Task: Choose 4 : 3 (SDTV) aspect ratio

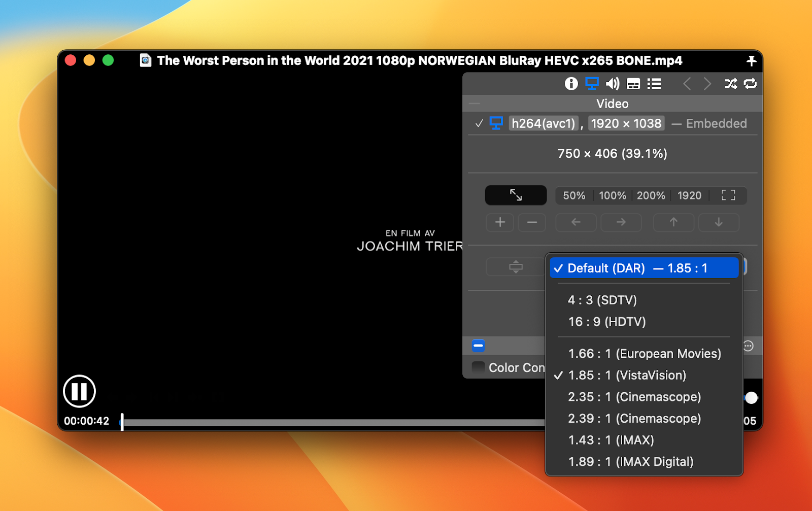Action: click(644, 300)
